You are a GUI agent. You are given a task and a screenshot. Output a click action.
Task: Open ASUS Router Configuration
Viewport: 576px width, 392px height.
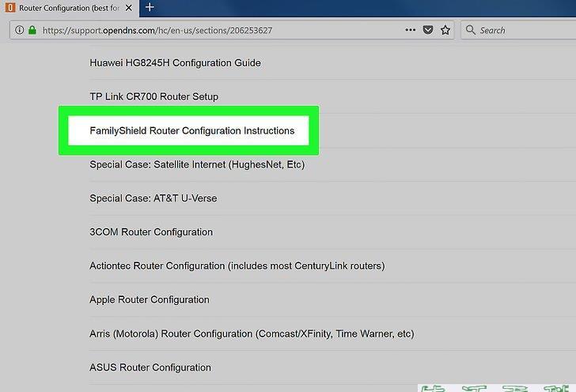tap(150, 367)
